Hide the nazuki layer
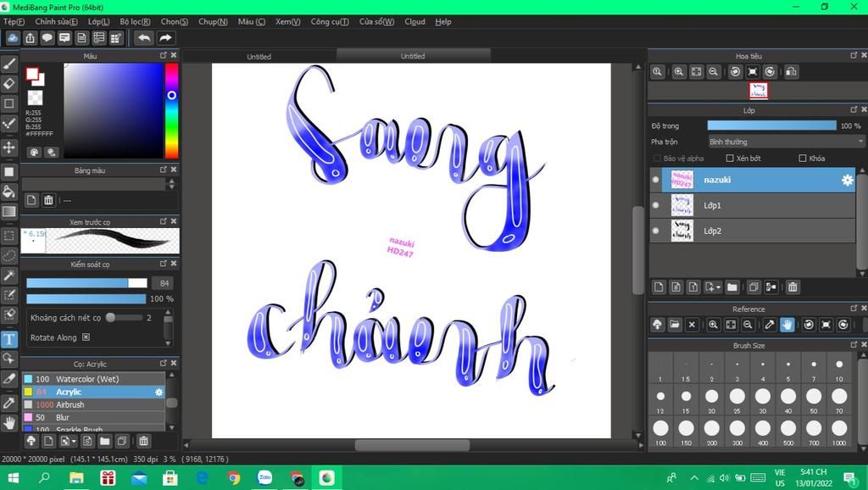 [656, 180]
